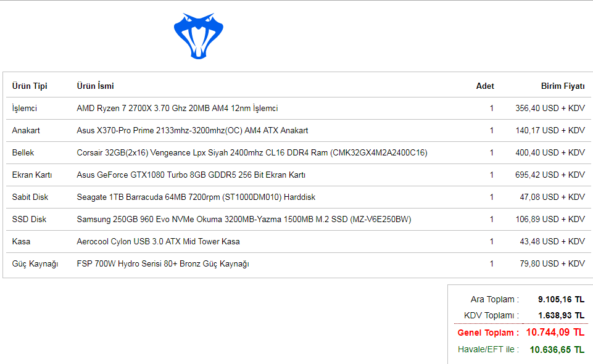
Task: Click the price 43,48 USD + KDV
Action: click(552, 241)
